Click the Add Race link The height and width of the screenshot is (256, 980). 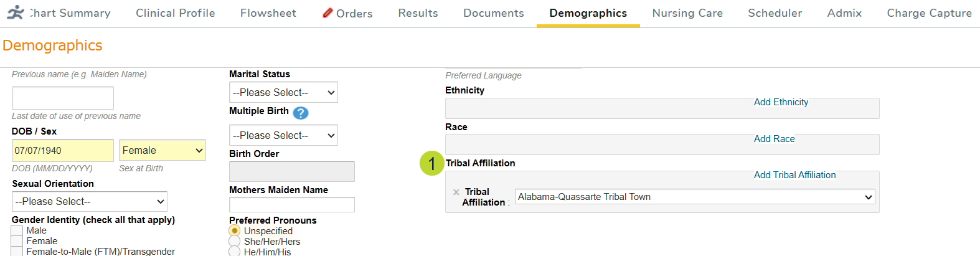774,139
